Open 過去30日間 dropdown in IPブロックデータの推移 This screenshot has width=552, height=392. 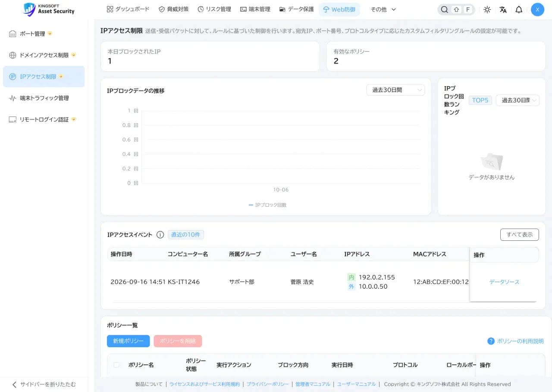[x=395, y=90]
